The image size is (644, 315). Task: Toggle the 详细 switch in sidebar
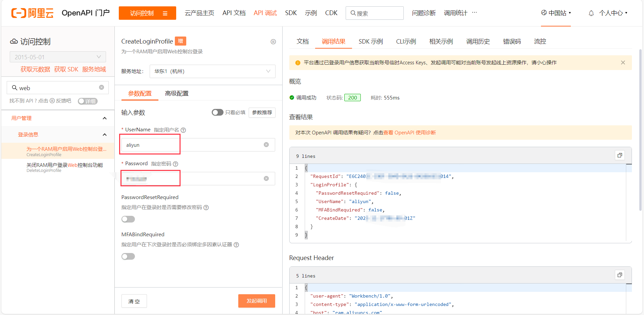click(88, 101)
